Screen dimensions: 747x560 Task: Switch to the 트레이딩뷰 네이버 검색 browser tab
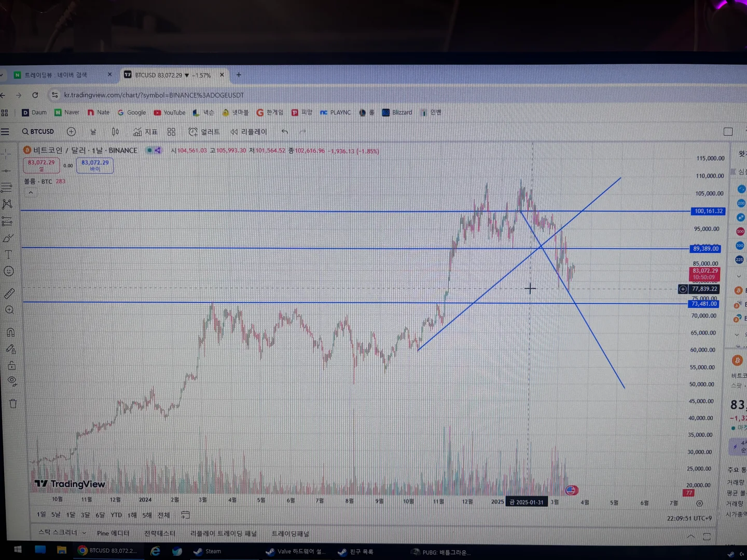(x=62, y=75)
